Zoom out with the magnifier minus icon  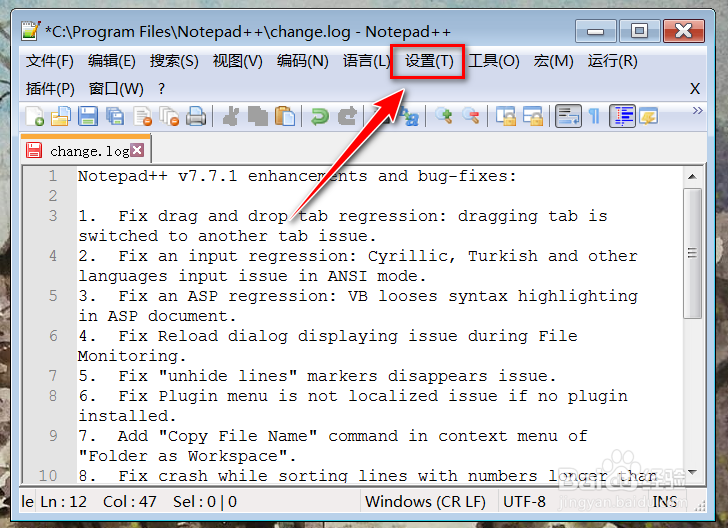[x=471, y=116]
